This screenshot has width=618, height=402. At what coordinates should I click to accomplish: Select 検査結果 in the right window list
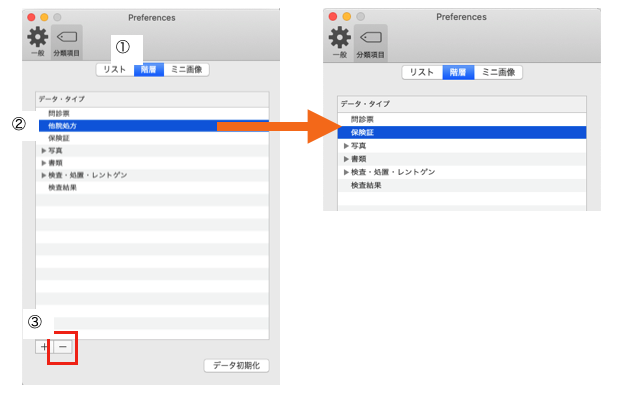click(366, 185)
